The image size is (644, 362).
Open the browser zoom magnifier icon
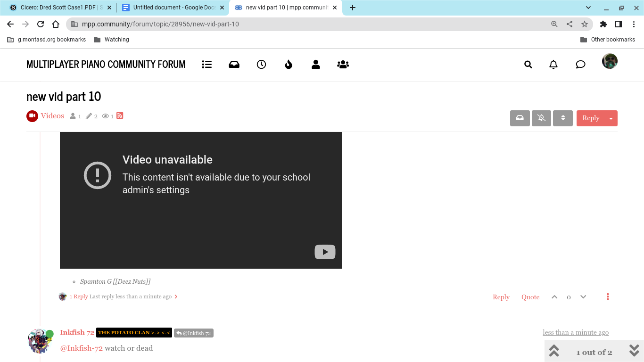[x=554, y=24]
